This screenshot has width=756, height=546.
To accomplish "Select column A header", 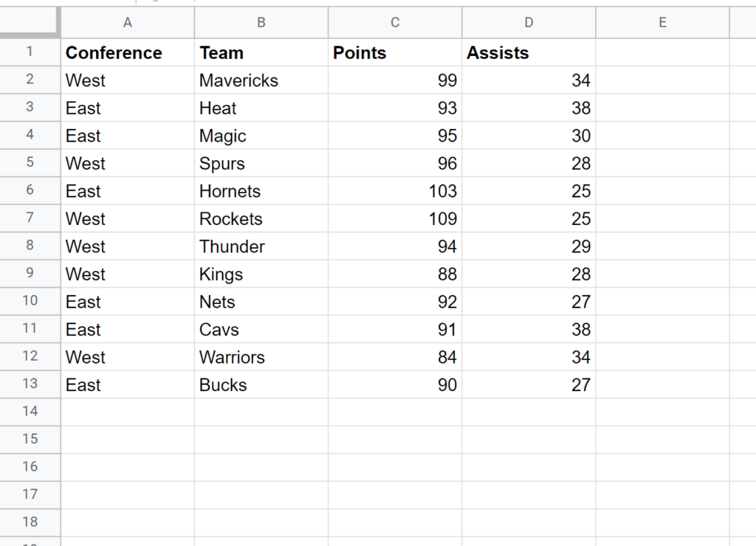I will (x=128, y=23).
